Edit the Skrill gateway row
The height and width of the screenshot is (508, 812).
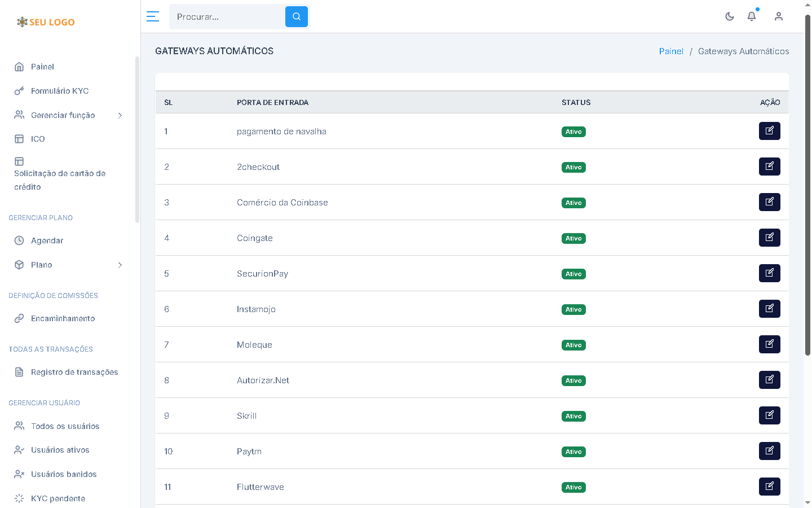(x=769, y=415)
